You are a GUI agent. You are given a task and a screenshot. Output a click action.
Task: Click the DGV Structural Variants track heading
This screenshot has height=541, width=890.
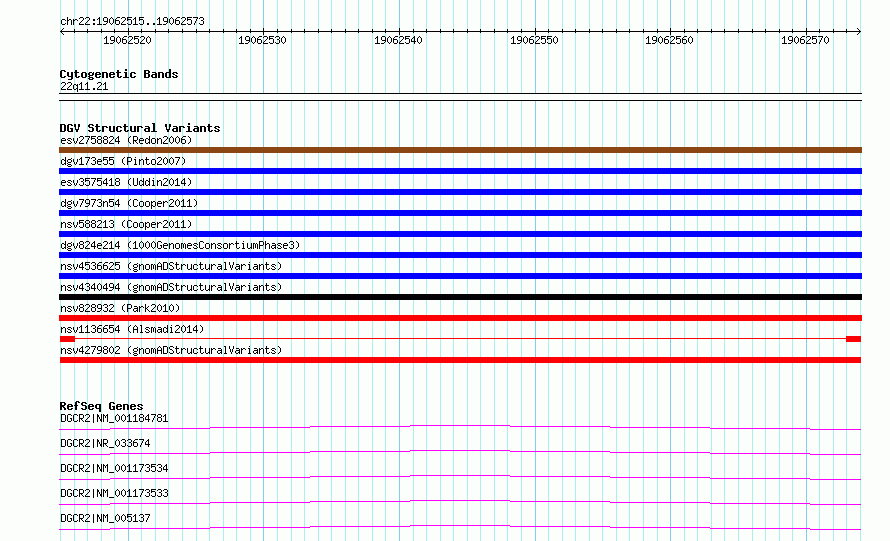tap(140, 128)
